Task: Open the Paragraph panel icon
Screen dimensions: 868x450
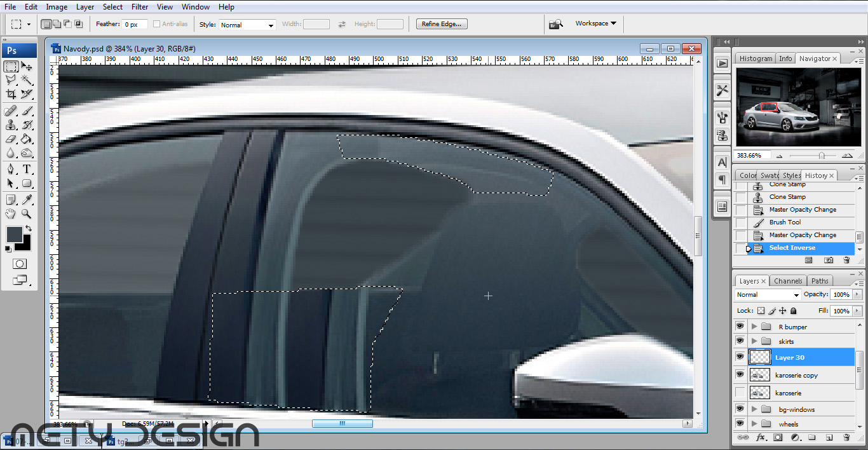Action: pyautogui.click(x=722, y=180)
